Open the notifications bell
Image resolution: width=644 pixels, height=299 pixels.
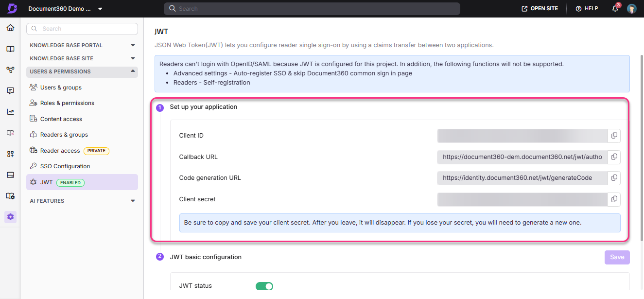tap(614, 8)
